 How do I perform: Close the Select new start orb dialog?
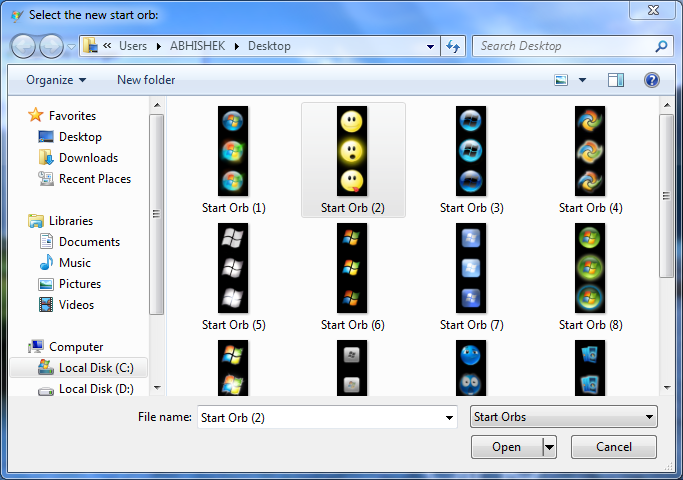coord(653,10)
